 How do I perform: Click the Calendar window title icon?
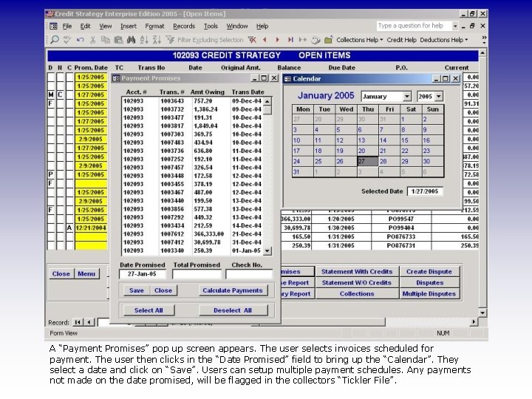(x=287, y=79)
